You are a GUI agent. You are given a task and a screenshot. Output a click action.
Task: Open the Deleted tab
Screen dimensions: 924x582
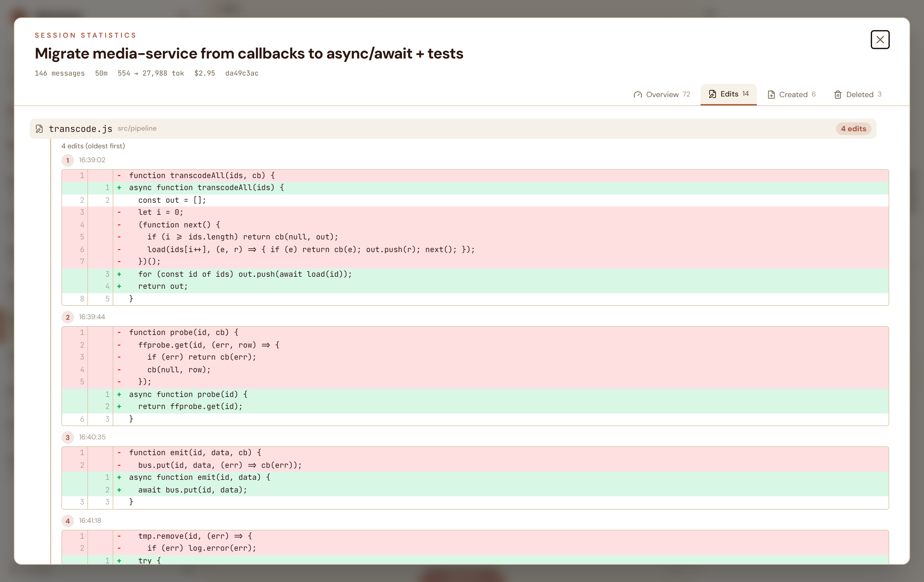click(x=857, y=94)
